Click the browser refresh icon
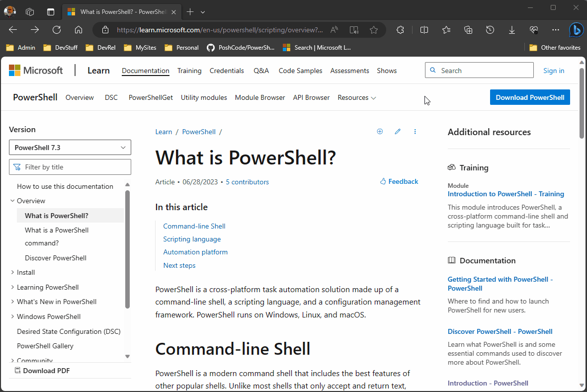The image size is (587, 392). 57,30
